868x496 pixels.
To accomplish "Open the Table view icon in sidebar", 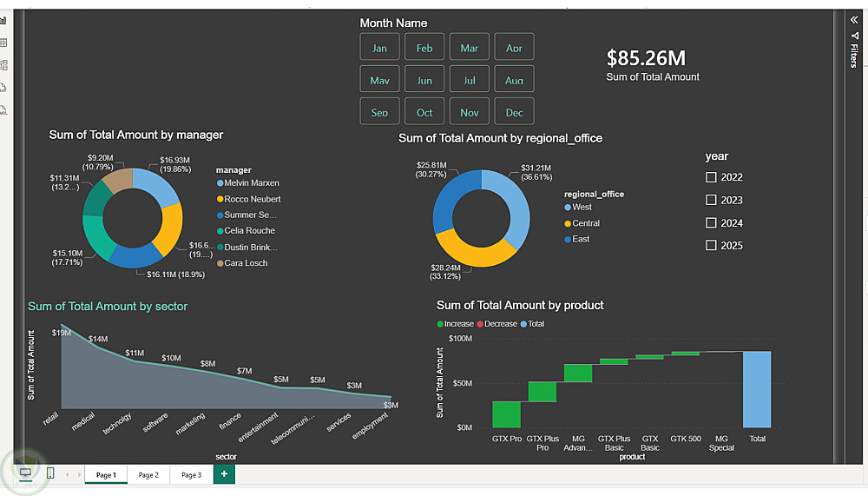I will [3, 43].
